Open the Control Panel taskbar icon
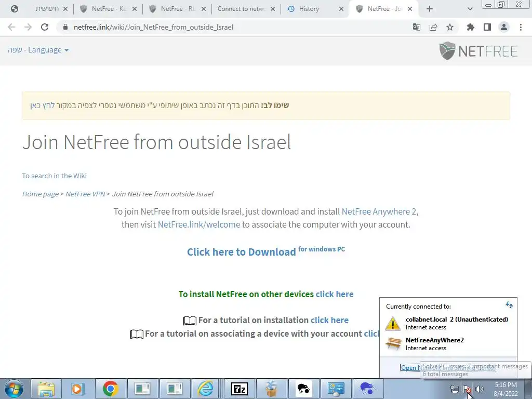The height and width of the screenshot is (399, 532). pyautogui.click(x=336, y=389)
